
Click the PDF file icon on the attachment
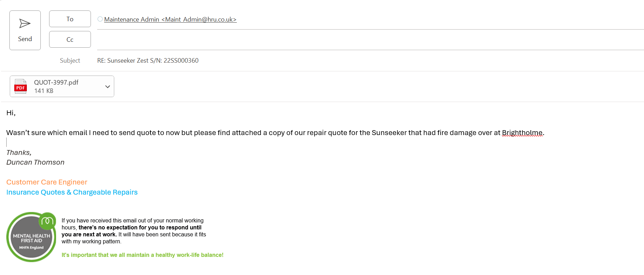click(21, 86)
